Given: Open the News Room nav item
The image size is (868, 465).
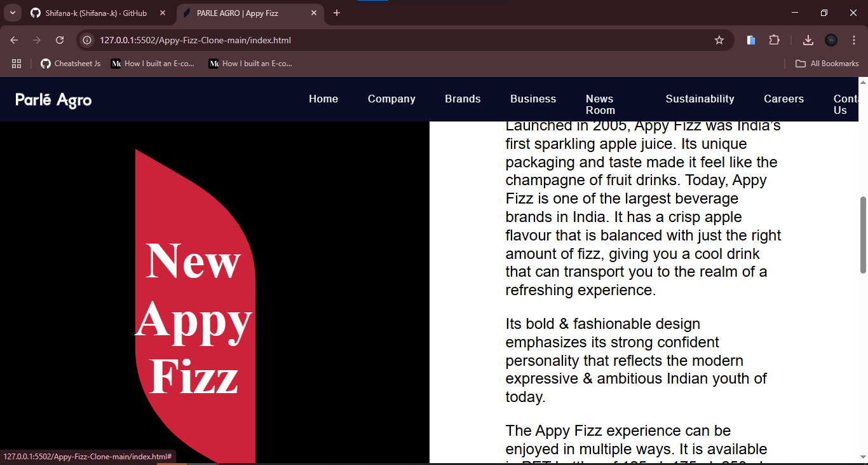Looking at the screenshot, I should [x=600, y=104].
